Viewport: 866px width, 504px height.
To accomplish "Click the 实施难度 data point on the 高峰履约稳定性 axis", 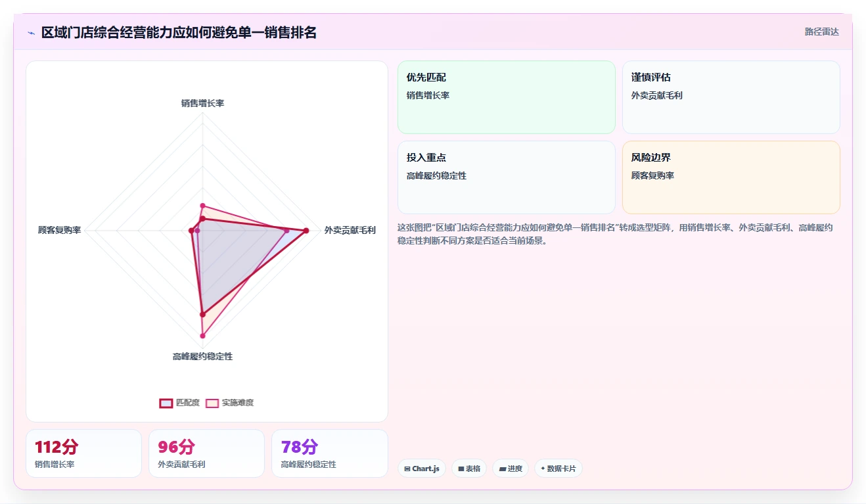I will pos(203,336).
